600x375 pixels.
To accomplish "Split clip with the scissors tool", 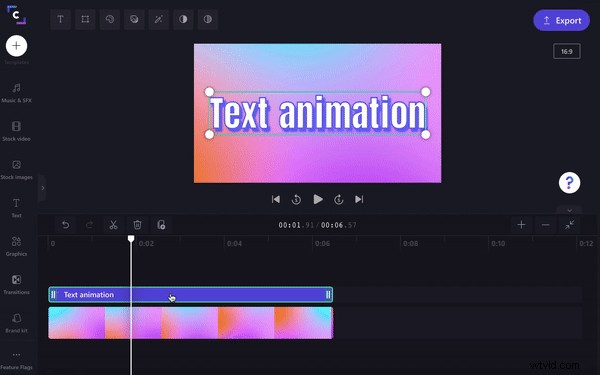I will point(113,225).
